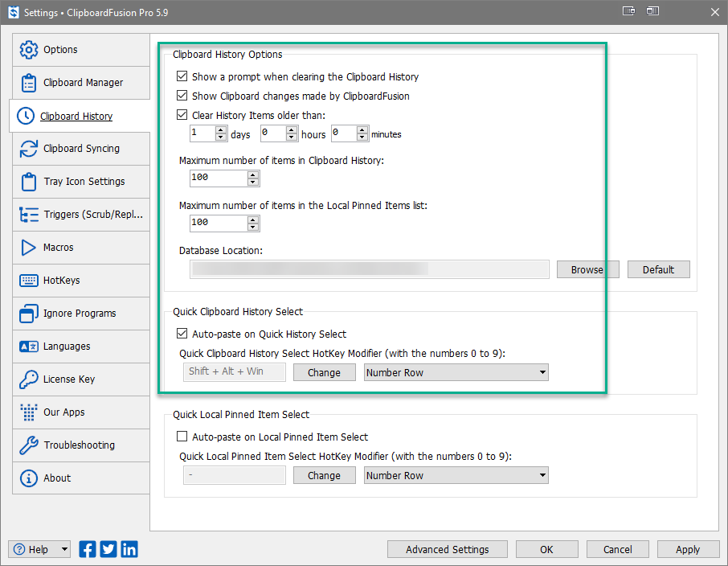Switch to the Macros tab
728x566 pixels.
pos(81,248)
